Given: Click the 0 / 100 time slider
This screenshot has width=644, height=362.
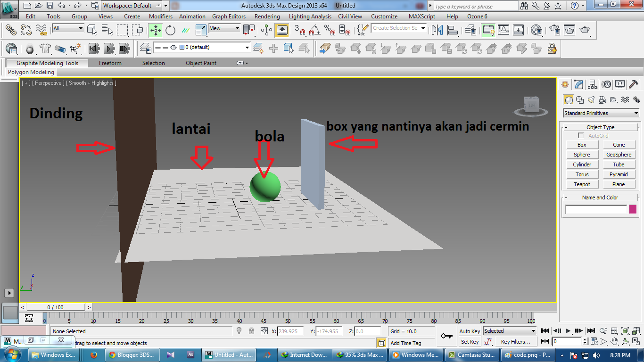Looking at the screenshot, I should [56, 307].
